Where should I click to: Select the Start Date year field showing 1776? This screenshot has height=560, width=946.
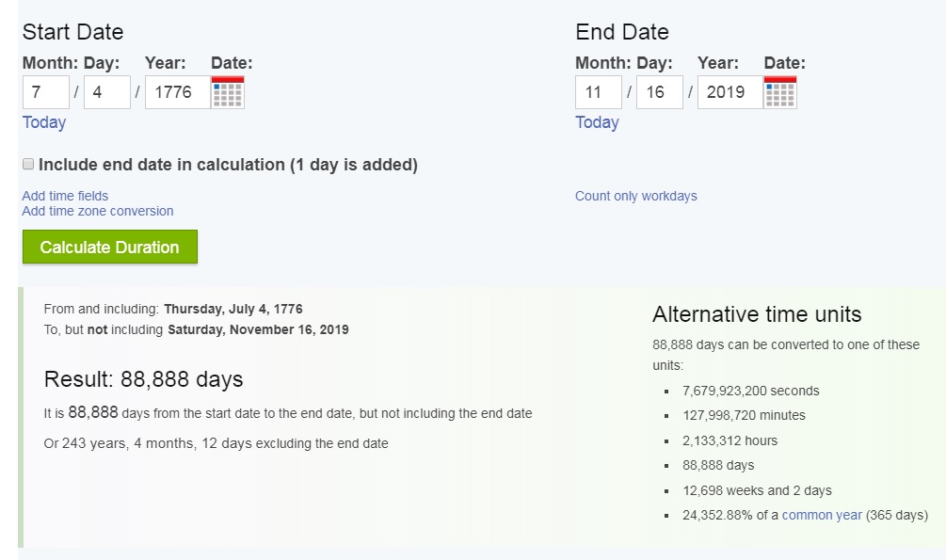point(177,92)
